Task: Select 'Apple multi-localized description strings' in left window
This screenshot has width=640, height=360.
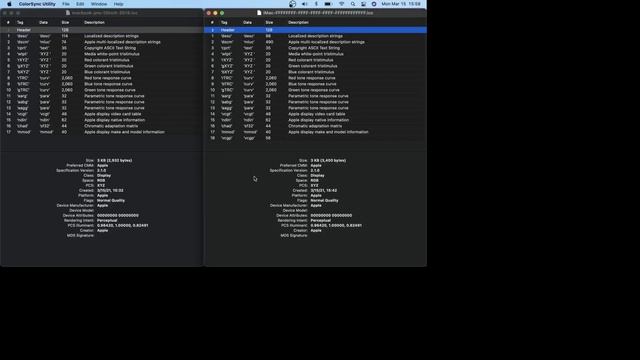Action: coord(101,42)
